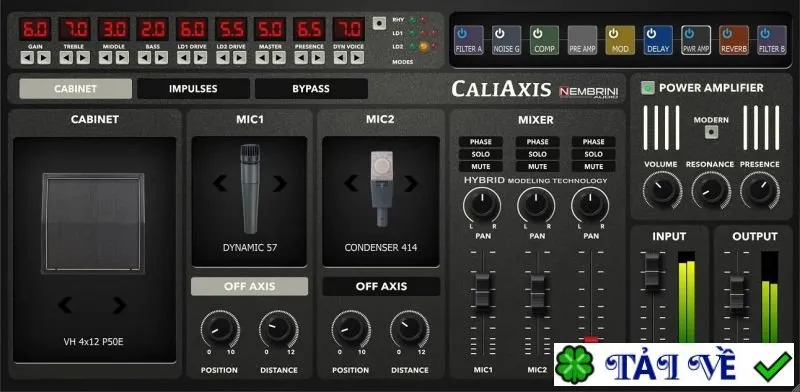Viewport: 800px width, 392px height.
Task: Increase LD2 DRIVE with right arrow
Action: (240, 58)
